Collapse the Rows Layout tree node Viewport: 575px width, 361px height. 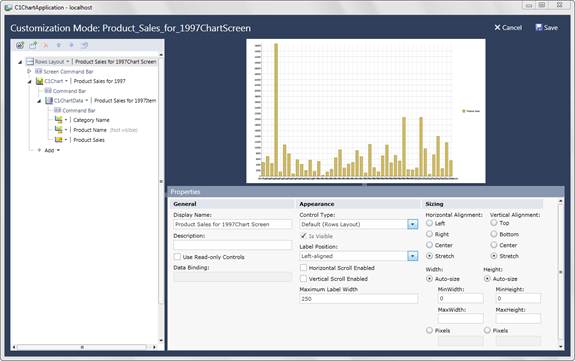(x=21, y=62)
